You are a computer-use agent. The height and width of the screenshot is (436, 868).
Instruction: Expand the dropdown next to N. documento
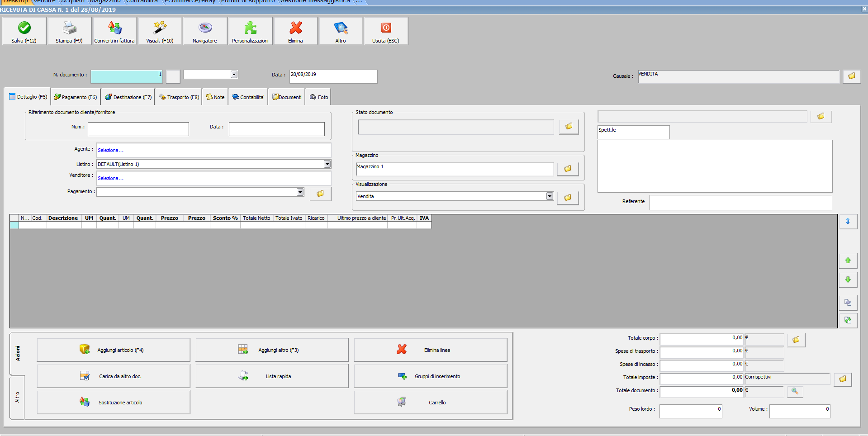coord(234,74)
